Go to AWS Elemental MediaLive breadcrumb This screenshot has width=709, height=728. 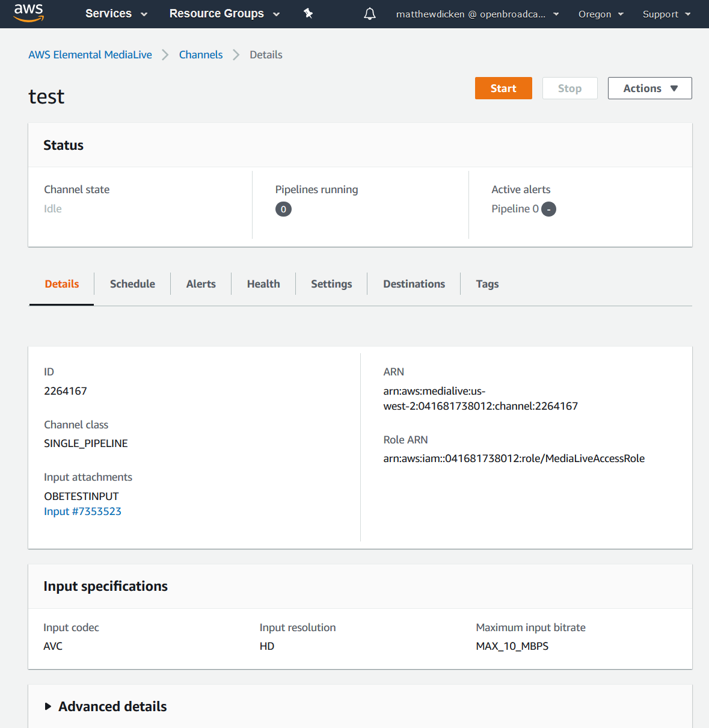(x=90, y=55)
